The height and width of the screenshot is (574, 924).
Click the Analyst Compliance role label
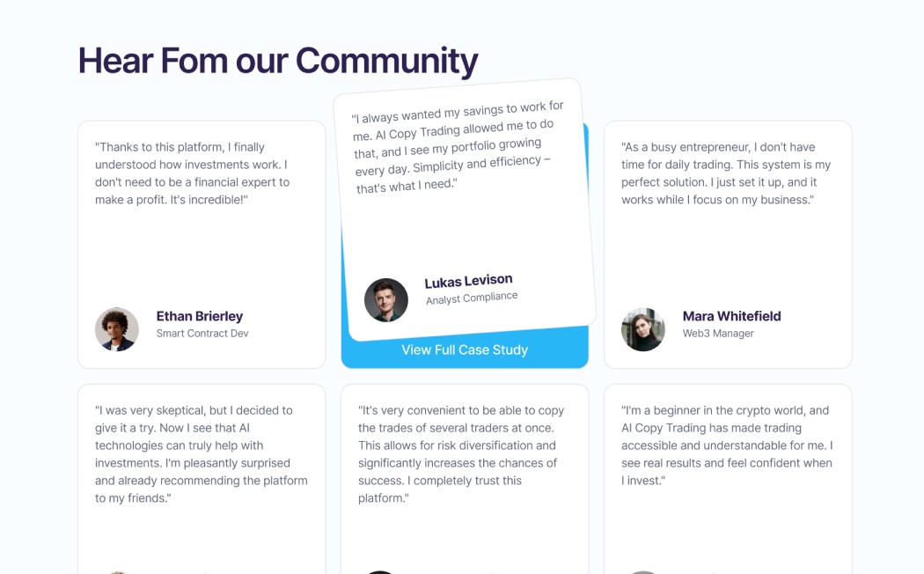tap(471, 297)
